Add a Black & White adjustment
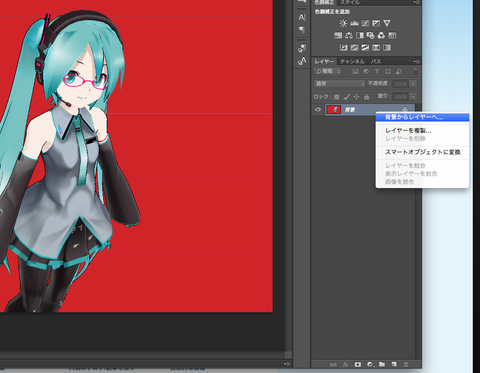Image resolution: width=480 pixels, height=373 pixels. (360, 35)
